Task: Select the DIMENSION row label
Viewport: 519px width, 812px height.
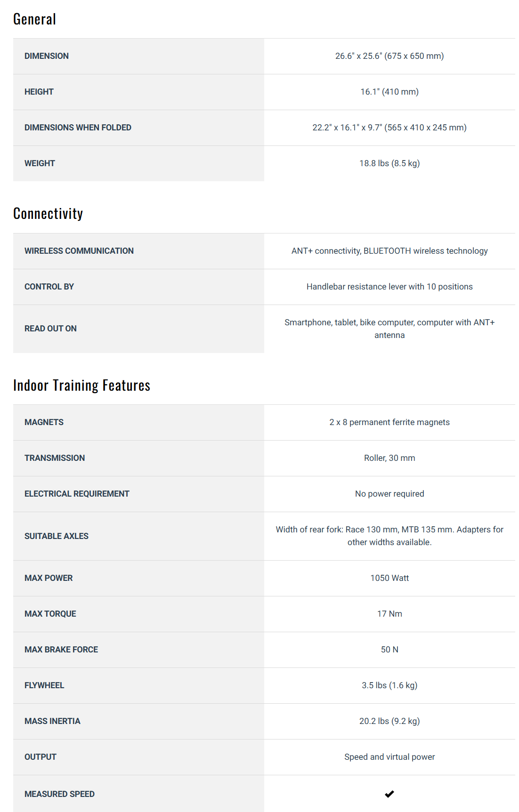Action: tap(47, 56)
